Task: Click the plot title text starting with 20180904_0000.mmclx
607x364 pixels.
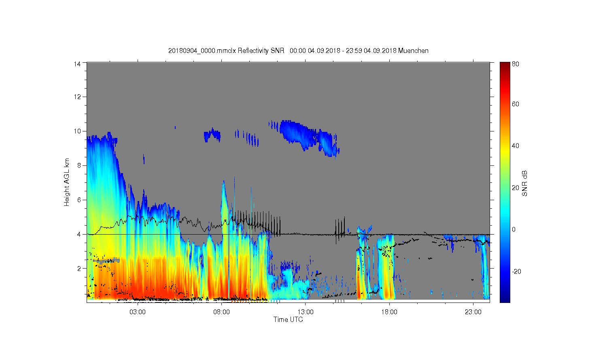Action: pos(298,51)
